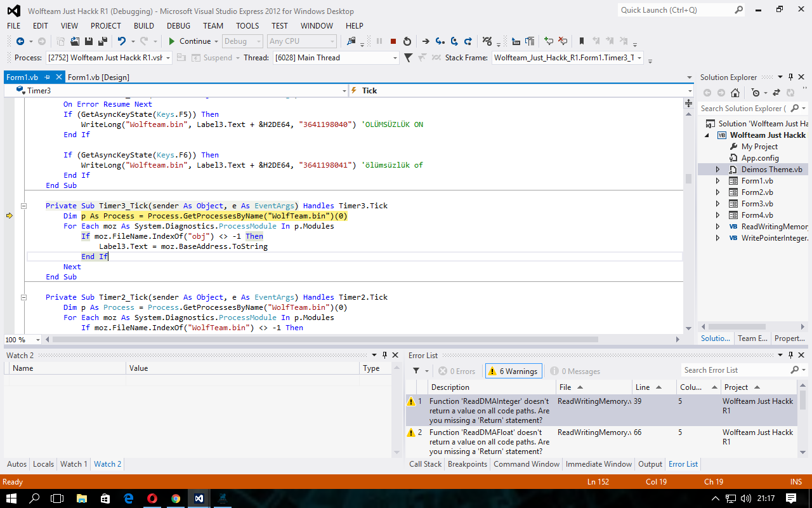Click the Restart debugging icon
Viewport: 812px width, 508px height.
pyautogui.click(x=407, y=41)
